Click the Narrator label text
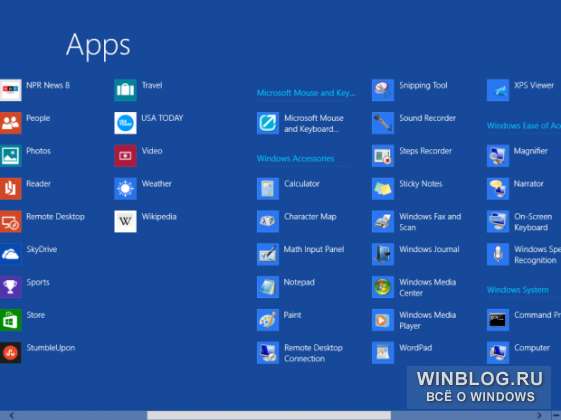The width and height of the screenshot is (561, 420). tap(529, 184)
